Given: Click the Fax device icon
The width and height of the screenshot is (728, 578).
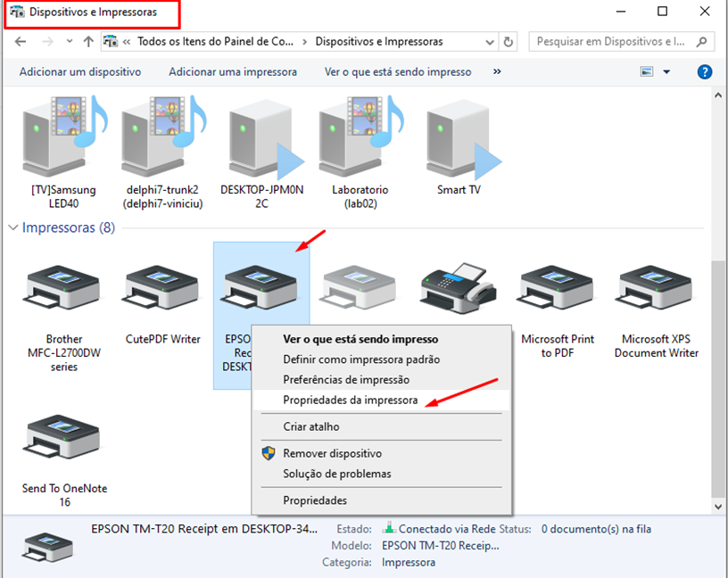Looking at the screenshot, I should pos(458,289).
